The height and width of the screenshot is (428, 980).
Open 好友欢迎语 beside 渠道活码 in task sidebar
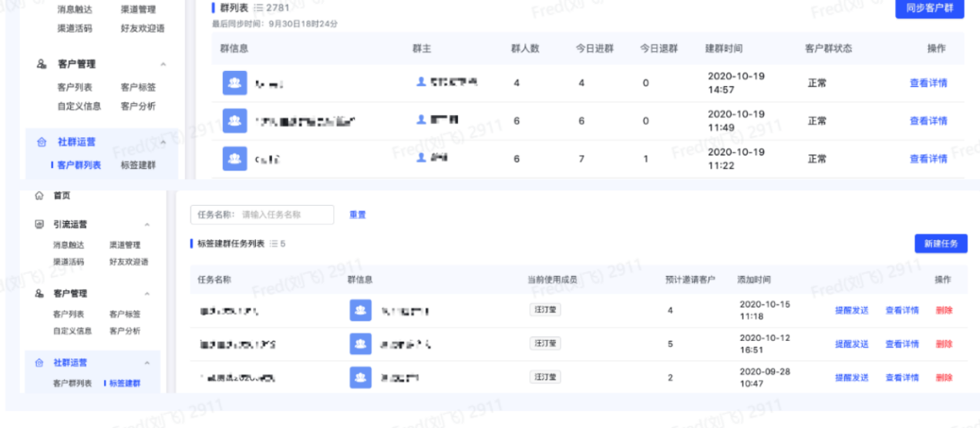[x=128, y=261]
